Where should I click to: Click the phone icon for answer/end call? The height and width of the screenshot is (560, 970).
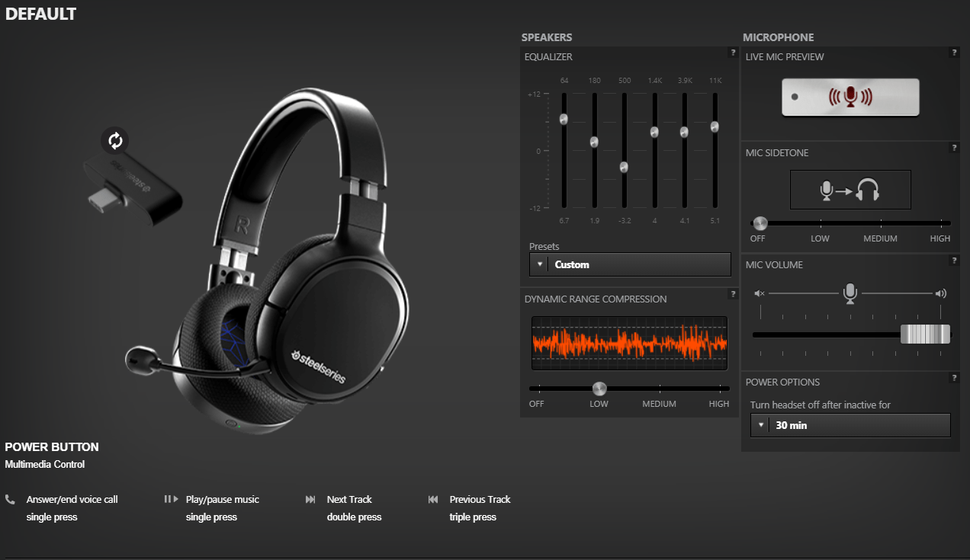(10, 500)
